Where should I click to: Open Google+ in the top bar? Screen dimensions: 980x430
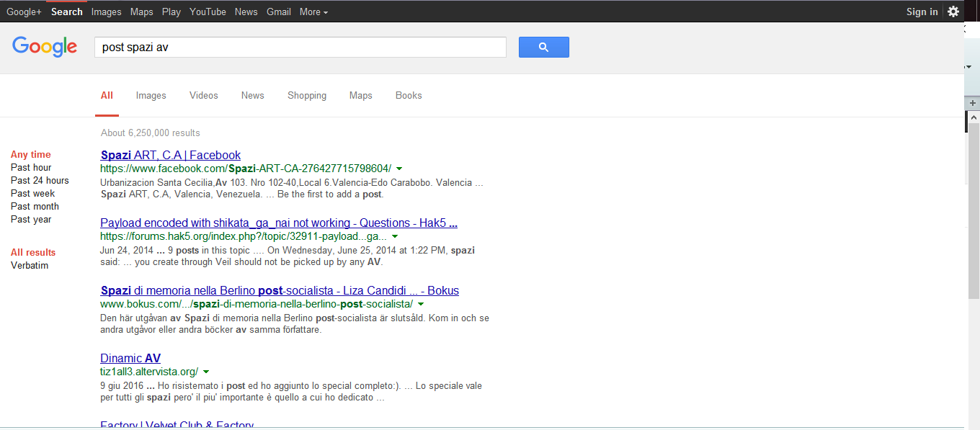(24, 12)
